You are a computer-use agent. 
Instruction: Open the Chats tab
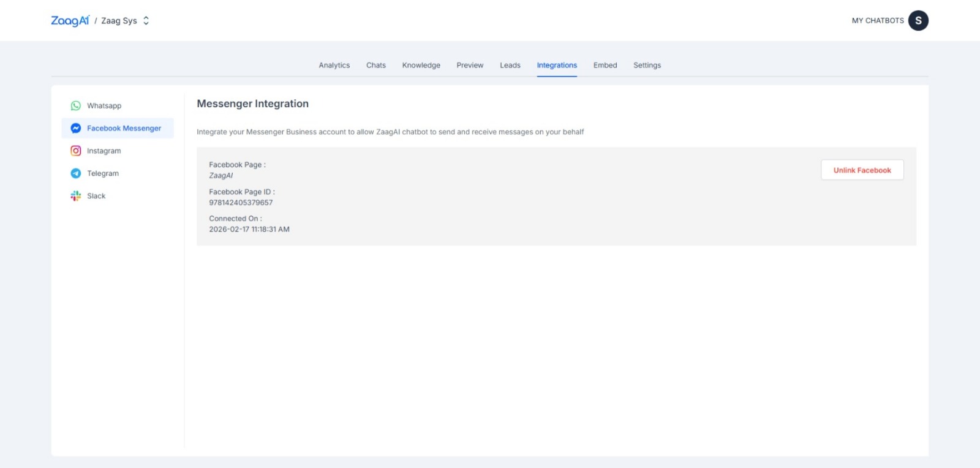(376, 66)
